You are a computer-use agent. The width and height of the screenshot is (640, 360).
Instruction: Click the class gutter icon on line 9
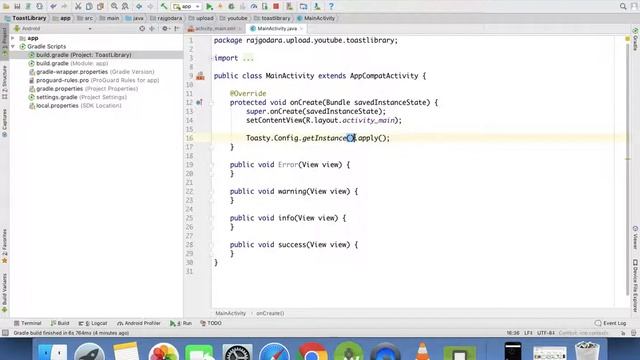pos(200,76)
